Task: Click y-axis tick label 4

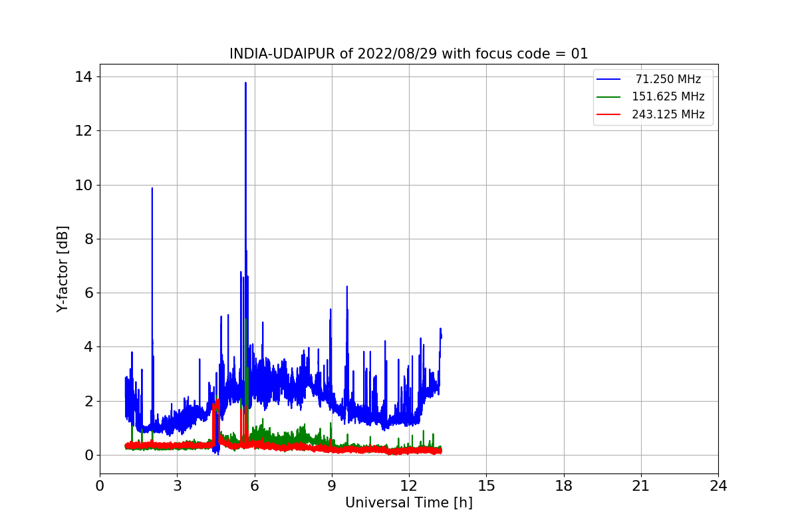Action: (88, 347)
